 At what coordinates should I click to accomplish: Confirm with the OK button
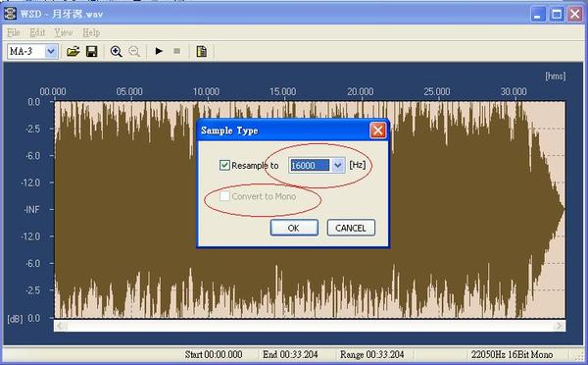(294, 228)
